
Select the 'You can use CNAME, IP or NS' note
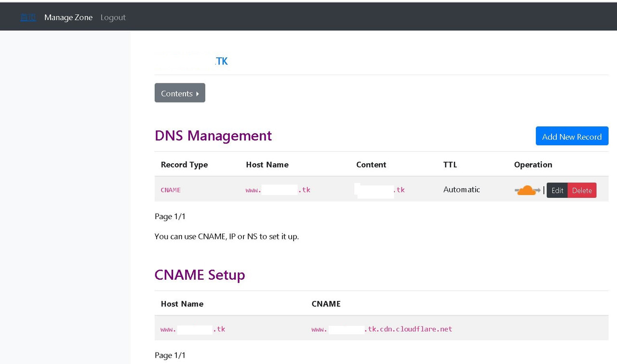click(x=227, y=236)
